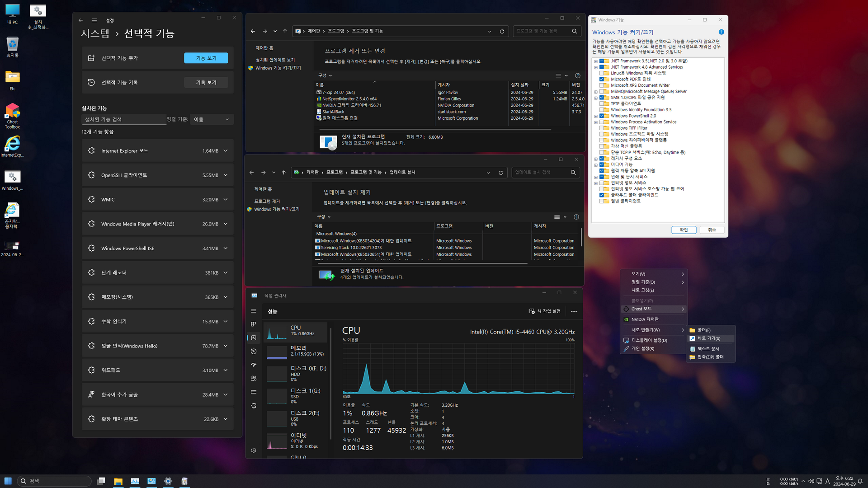Uncheck Microsoft PDF로 인쇄 feature
This screenshot has width=868, height=488.
602,79
